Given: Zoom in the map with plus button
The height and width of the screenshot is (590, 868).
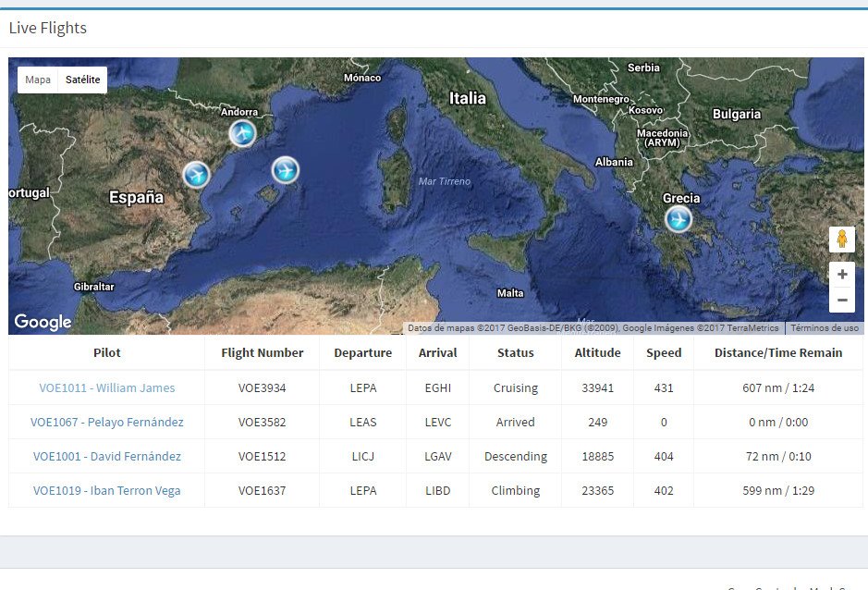Looking at the screenshot, I should pos(842,275).
